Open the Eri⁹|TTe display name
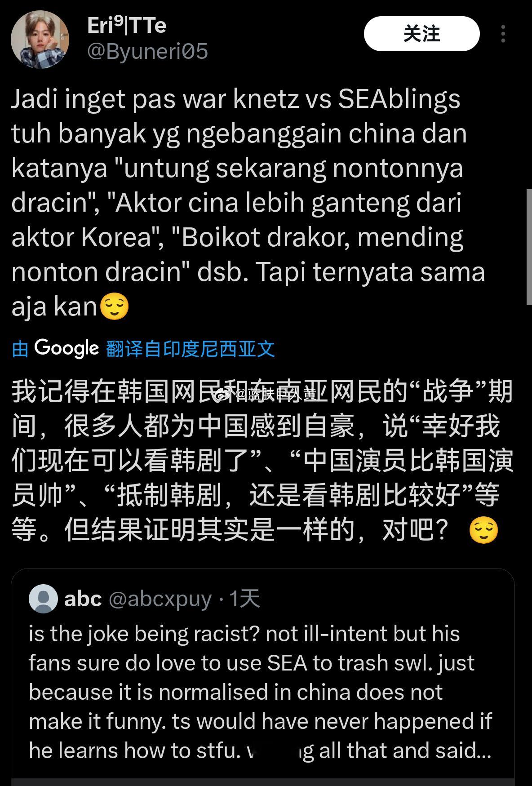 (127, 26)
